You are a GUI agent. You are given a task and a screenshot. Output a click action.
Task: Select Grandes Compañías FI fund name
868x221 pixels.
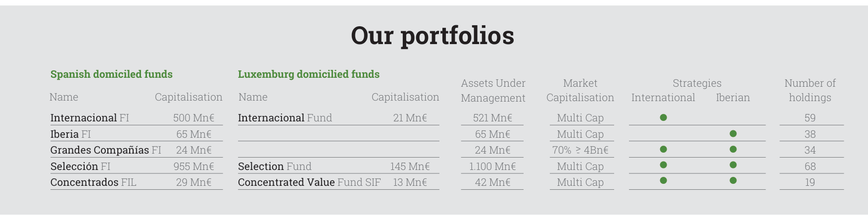pos(106,150)
